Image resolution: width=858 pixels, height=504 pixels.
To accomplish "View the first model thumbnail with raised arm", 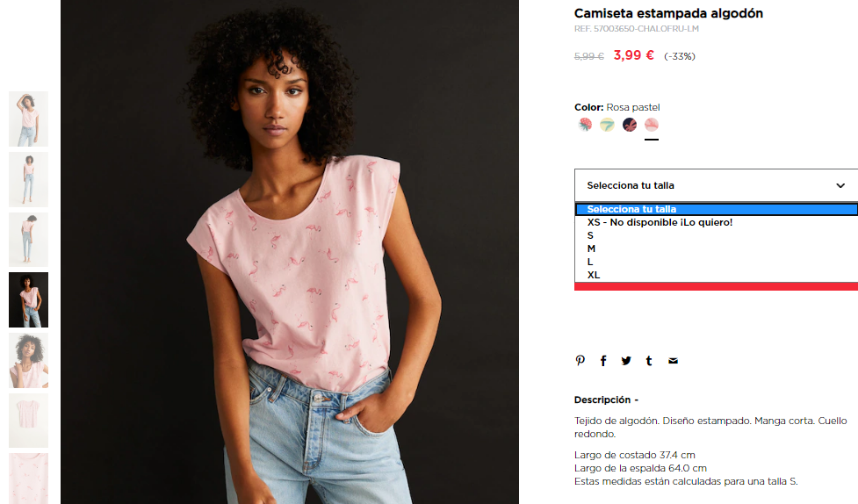I will (x=28, y=119).
